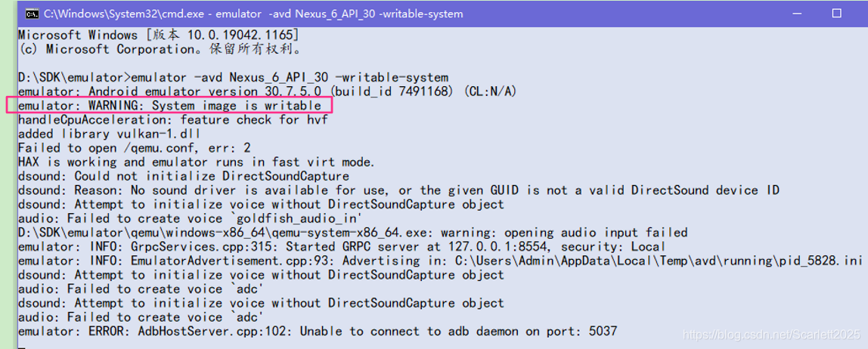The height and width of the screenshot is (349, 868).
Task: Select the command 'emulator -avd Nexus_6_API_30 -writable-system'
Action: tap(290, 78)
